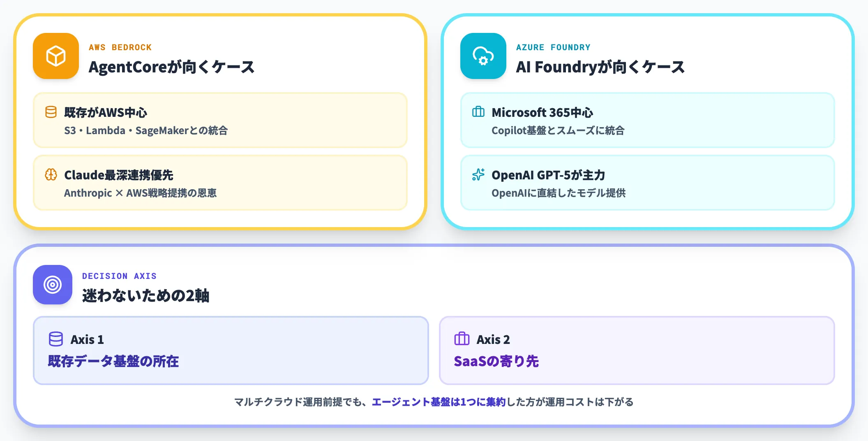Open the AWS BEDROCK section label

(x=120, y=46)
